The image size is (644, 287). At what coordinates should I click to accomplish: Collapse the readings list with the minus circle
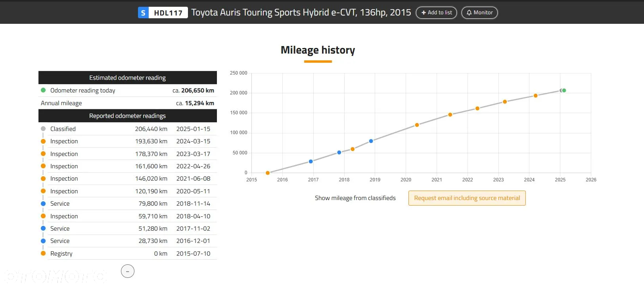pyautogui.click(x=127, y=271)
